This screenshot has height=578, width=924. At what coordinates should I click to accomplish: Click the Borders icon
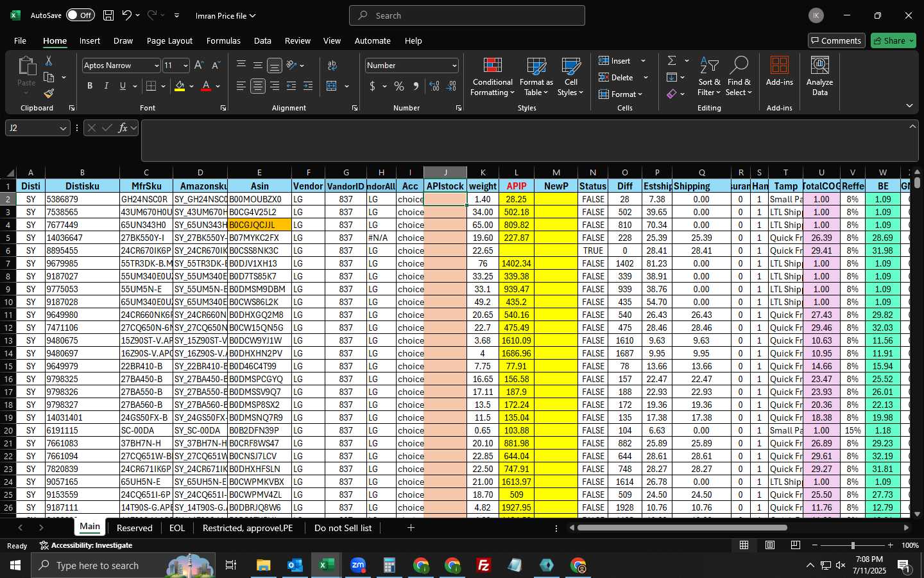click(151, 86)
